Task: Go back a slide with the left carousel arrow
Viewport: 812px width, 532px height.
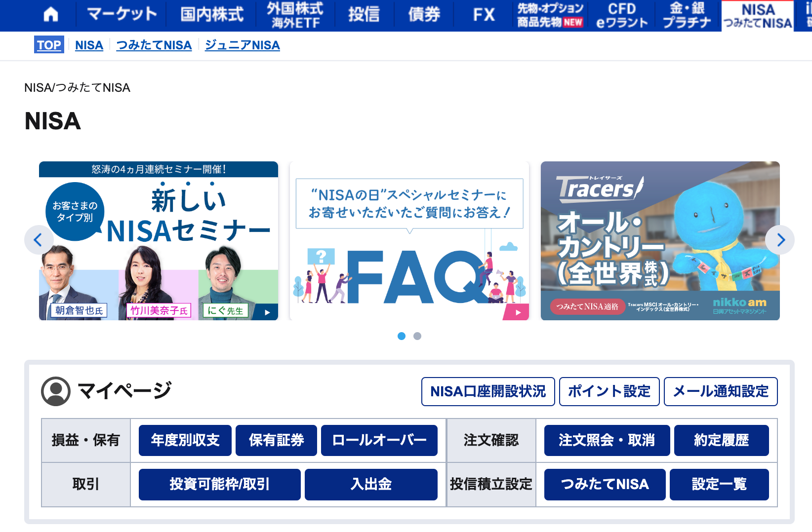Action: coord(39,240)
